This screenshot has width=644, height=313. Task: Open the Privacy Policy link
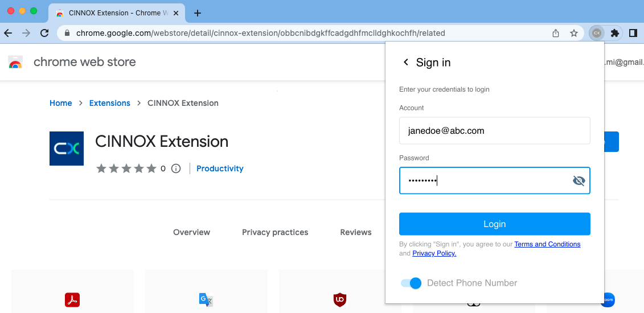coord(434,253)
